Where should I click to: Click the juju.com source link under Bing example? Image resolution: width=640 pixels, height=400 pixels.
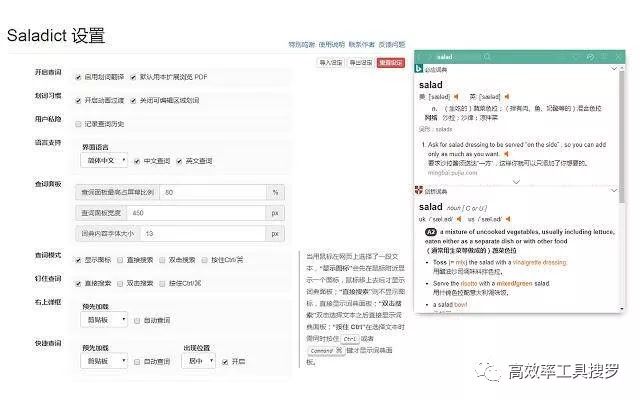pyautogui.click(x=452, y=173)
